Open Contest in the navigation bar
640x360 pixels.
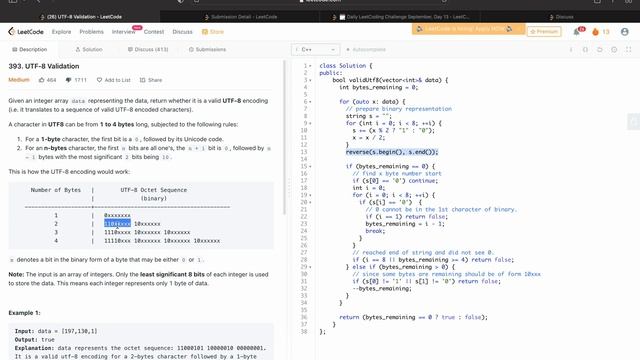click(153, 31)
